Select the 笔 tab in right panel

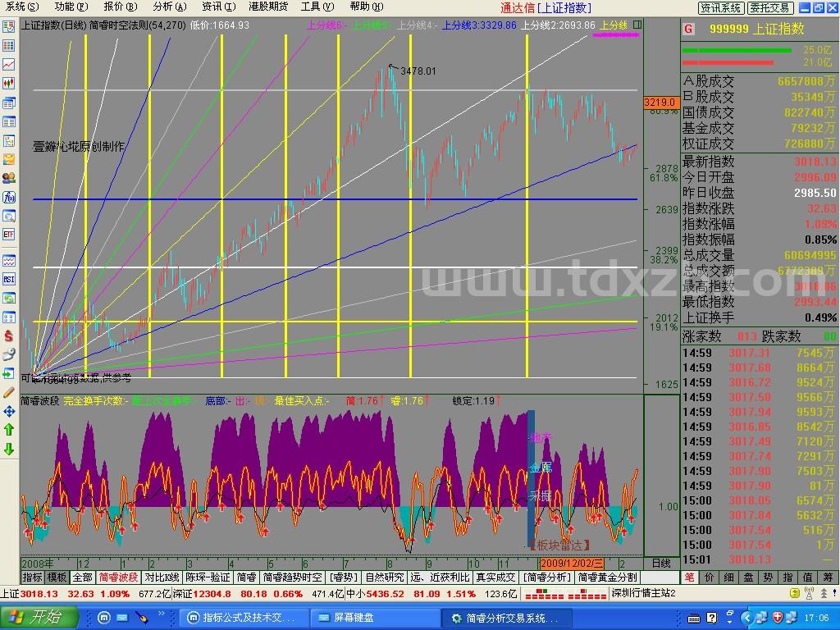689,577
